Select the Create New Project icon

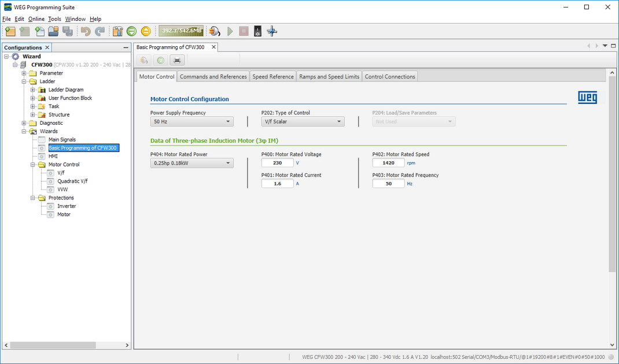point(10,31)
